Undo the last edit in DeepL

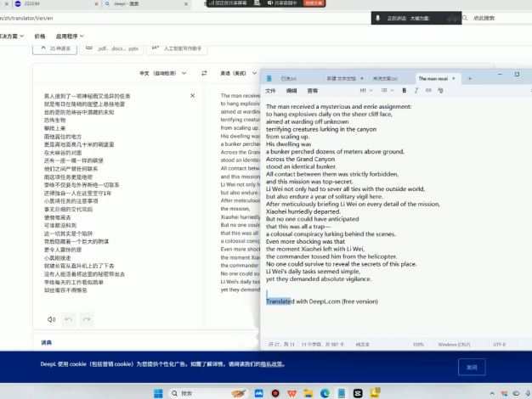pos(69,319)
